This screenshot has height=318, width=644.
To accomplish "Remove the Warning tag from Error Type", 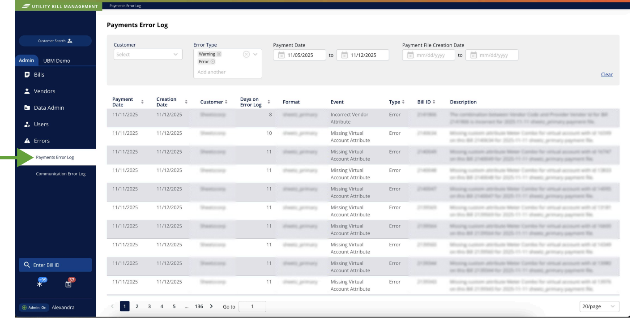I will point(219,54).
